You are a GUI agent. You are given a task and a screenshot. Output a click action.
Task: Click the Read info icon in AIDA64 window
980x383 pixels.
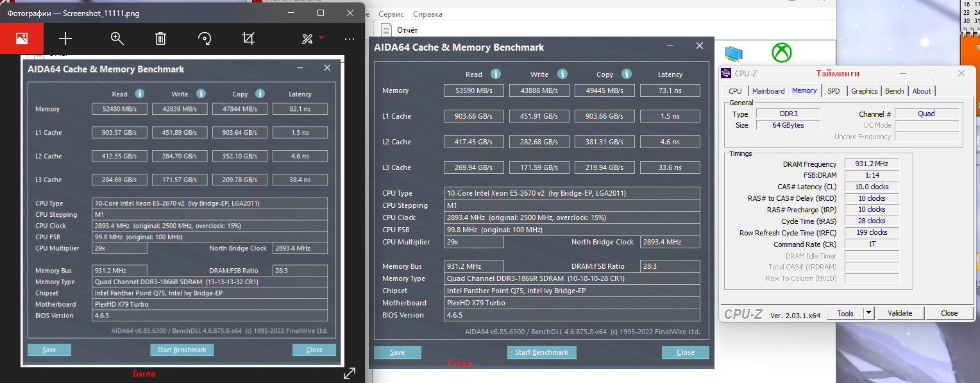[496, 74]
